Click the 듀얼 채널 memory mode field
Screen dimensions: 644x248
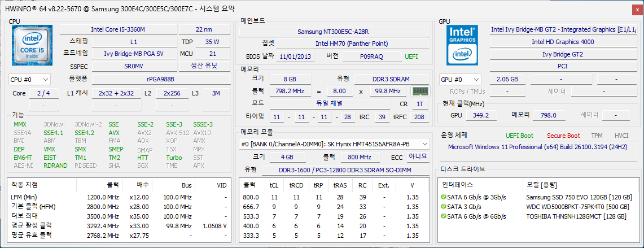(330, 103)
